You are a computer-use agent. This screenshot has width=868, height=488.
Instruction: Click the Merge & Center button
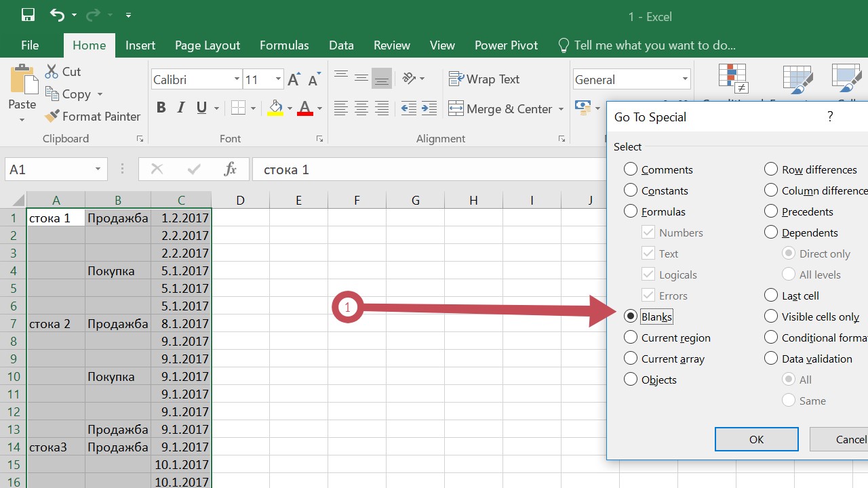(500, 108)
